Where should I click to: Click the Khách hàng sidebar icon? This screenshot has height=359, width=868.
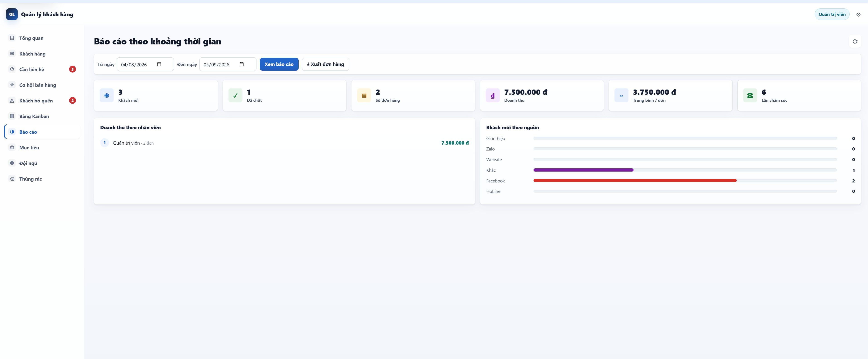click(12, 53)
